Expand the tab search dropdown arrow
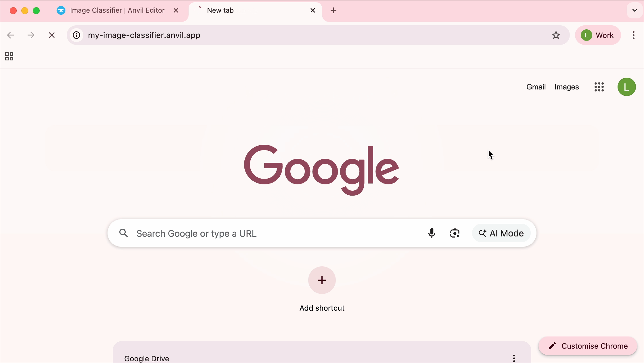 (x=635, y=11)
